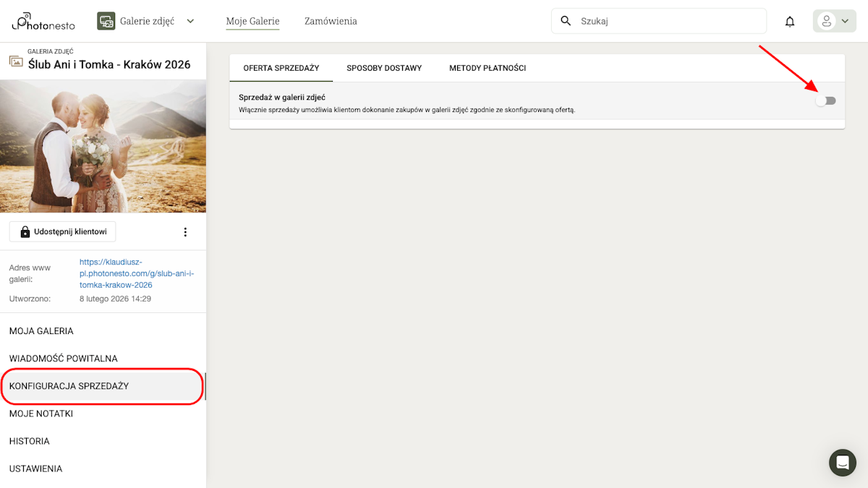Click inside the Szukaj search field

point(651,21)
